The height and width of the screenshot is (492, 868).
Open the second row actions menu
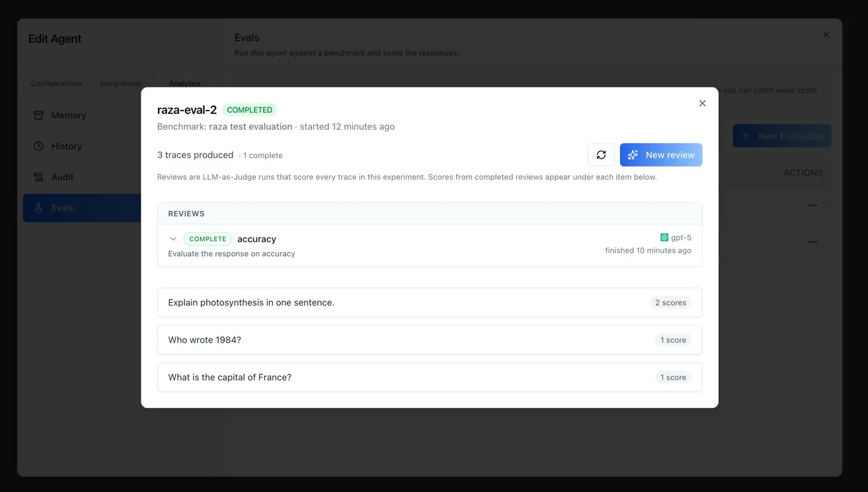812,242
